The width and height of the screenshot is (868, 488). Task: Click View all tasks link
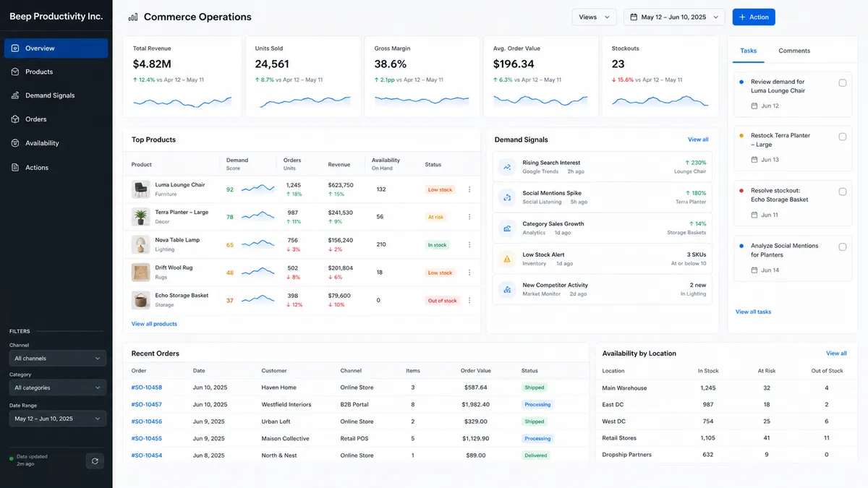[x=753, y=312]
